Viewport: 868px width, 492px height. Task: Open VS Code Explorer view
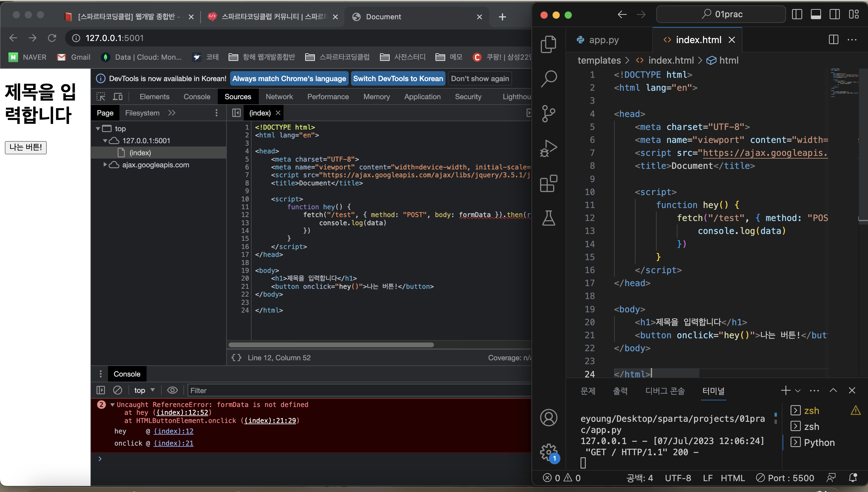click(548, 44)
